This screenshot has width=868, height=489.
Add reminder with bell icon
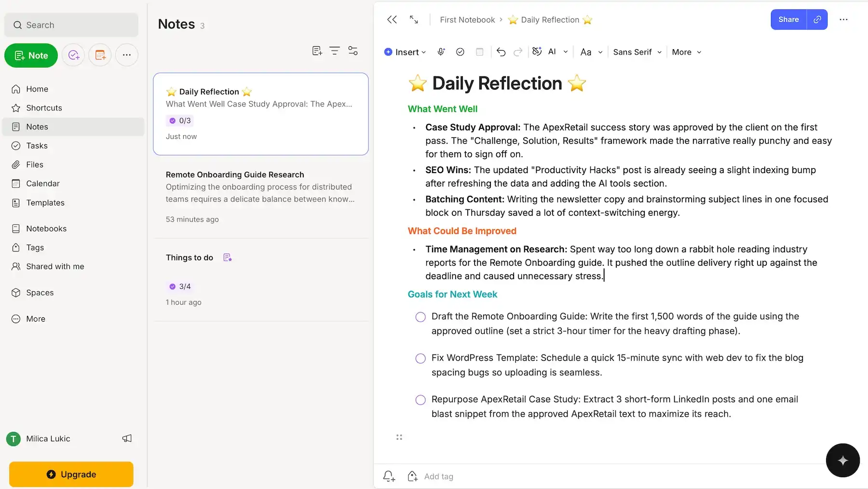click(x=389, y=476)
